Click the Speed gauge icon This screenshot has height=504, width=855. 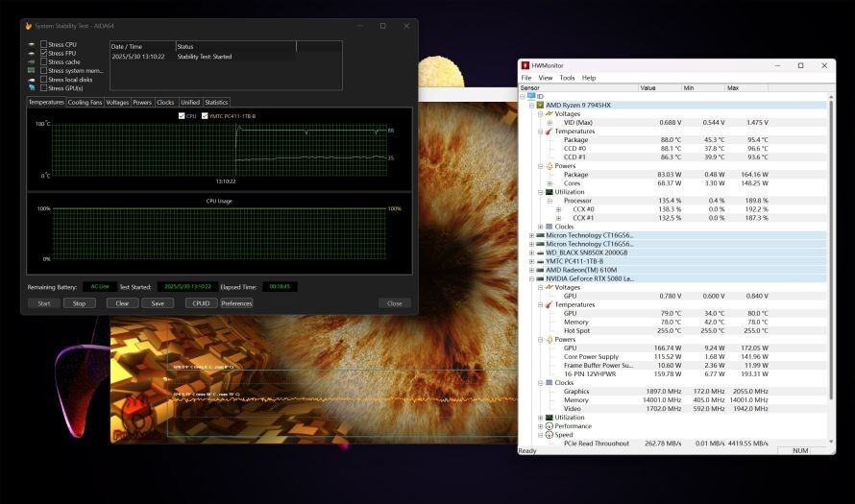pos(550,435)
